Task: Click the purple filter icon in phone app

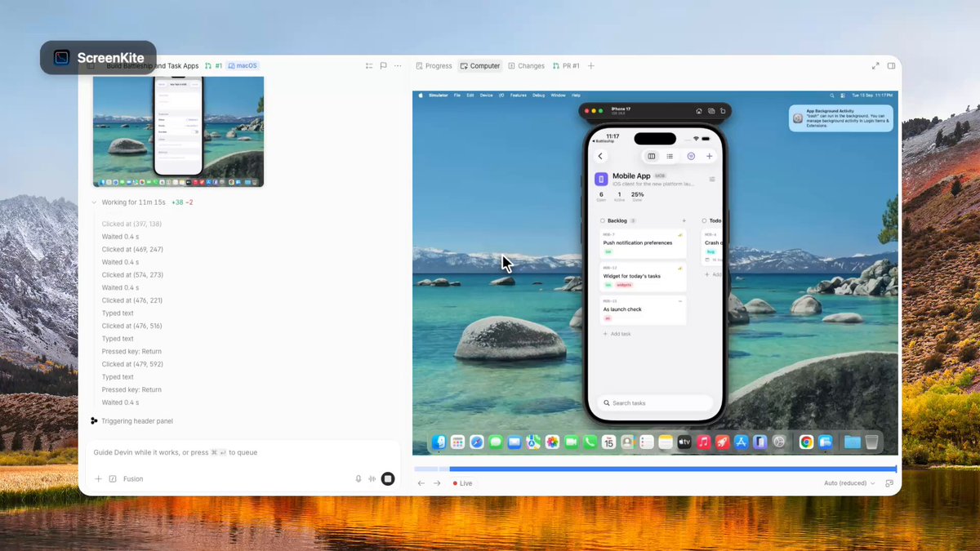Action: tap(691, 156)
